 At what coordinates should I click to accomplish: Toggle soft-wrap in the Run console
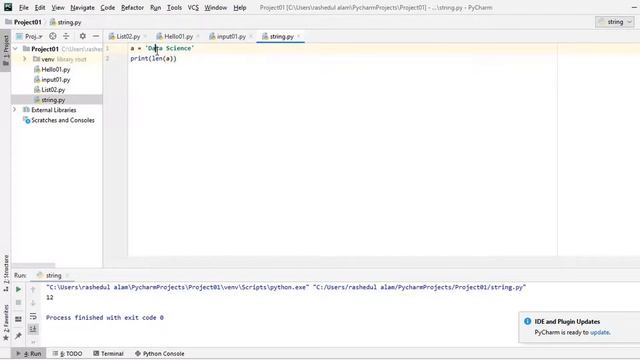[x=33, y=316]
